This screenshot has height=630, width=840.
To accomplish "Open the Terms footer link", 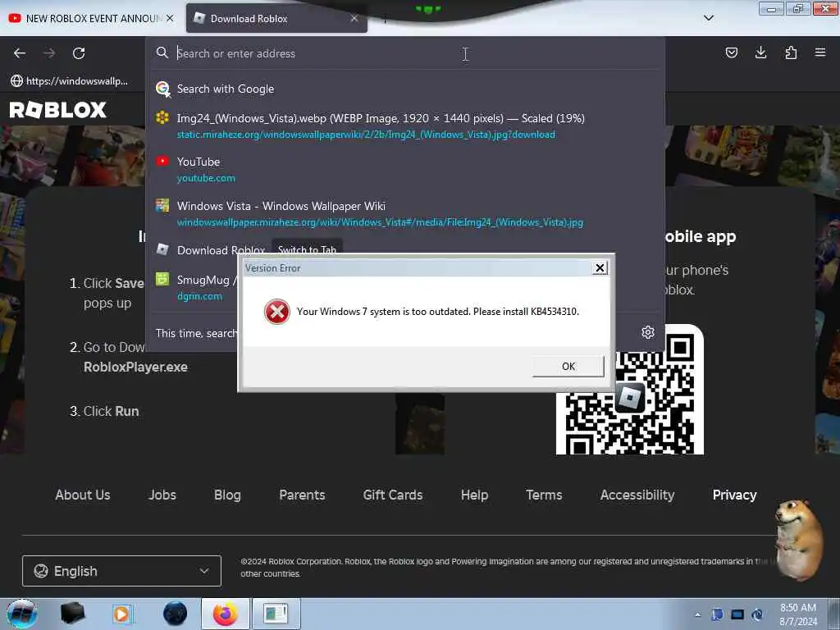I will click(x=544, y=495).
